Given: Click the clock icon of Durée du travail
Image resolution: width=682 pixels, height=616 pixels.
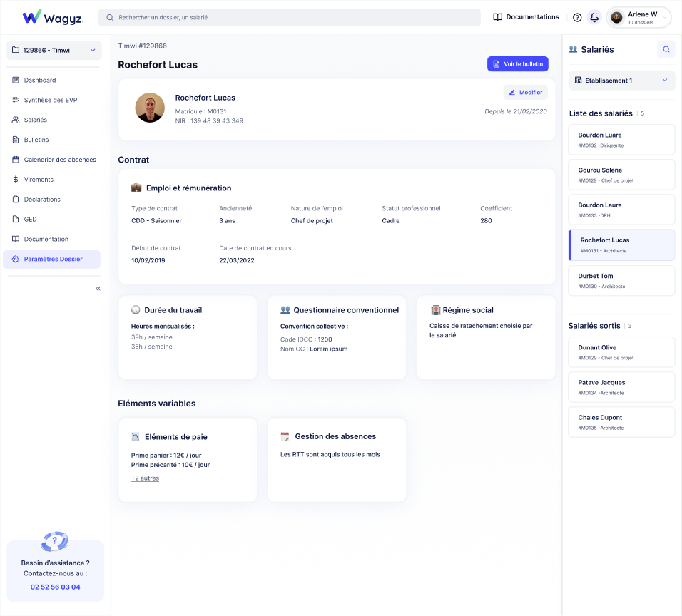Looking at the screenshot, I should [x=136, y=309].
